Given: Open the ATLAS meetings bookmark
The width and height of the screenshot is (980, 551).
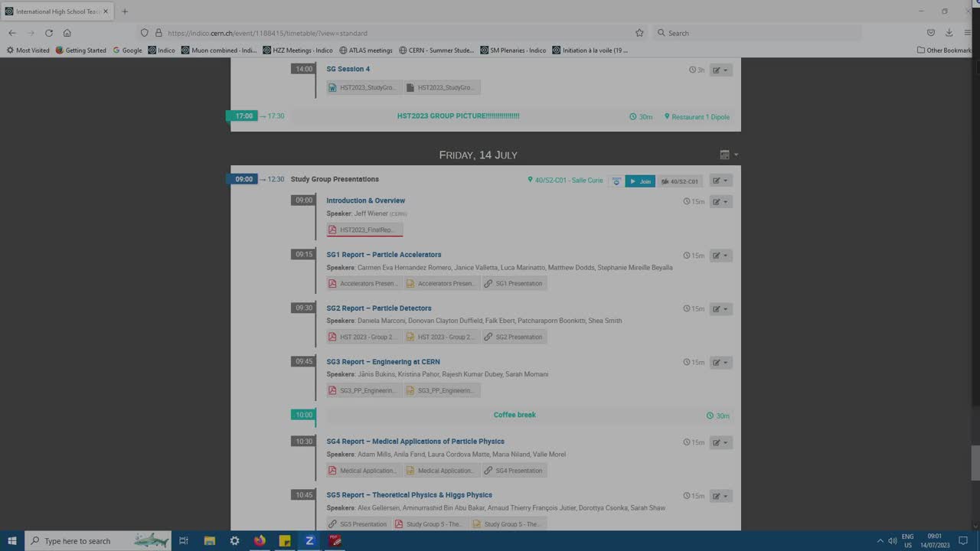Looking at the screenshot, I should (364, 51).
